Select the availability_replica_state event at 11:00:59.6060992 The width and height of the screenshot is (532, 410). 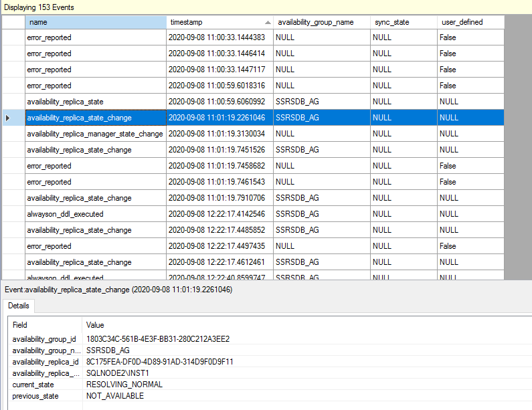(66, 102)
